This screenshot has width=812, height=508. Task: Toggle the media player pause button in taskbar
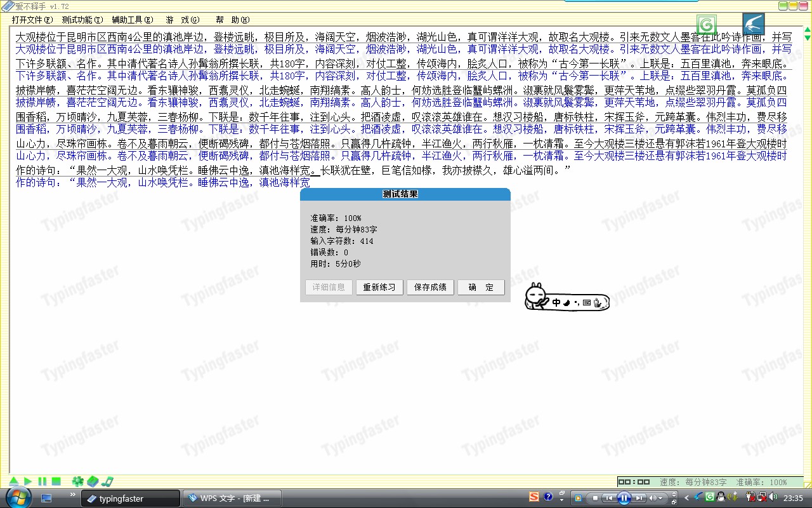point(624,498)
